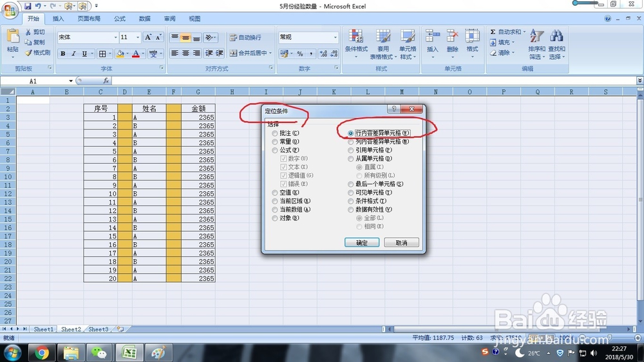The image size is (644, 362).
Task: Open WeChat from the Windows taskbar
Action: click(99, 352)
